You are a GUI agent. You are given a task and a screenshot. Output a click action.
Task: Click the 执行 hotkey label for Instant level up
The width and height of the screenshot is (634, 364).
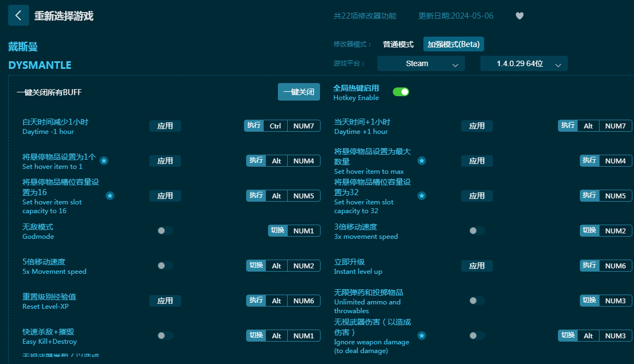(590, 266)
